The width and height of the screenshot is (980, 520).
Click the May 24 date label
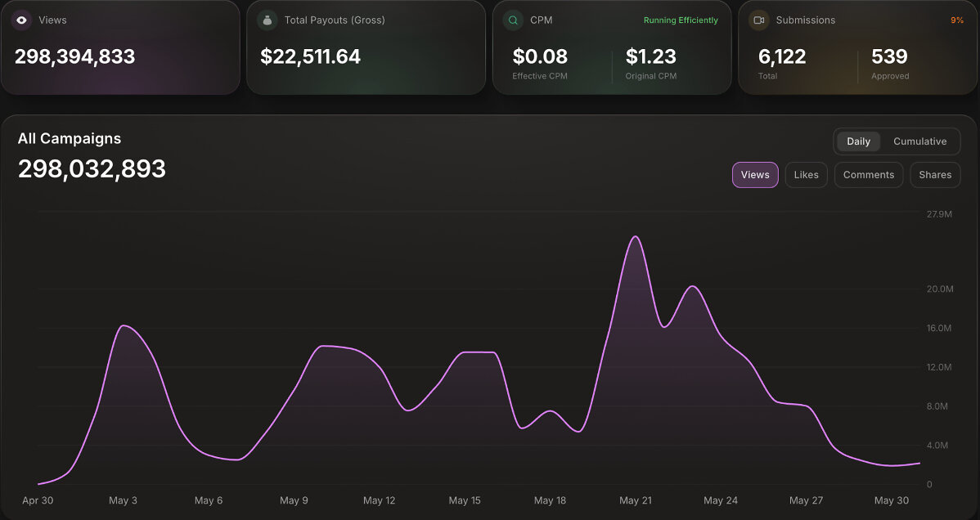click(721, 500)
